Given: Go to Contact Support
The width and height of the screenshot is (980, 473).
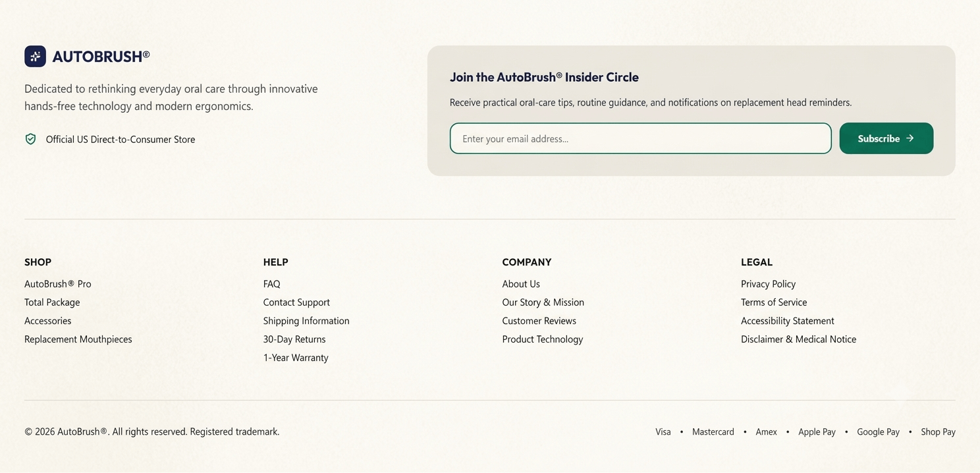Looking at the screenshot, I should (x=296, y=302).
